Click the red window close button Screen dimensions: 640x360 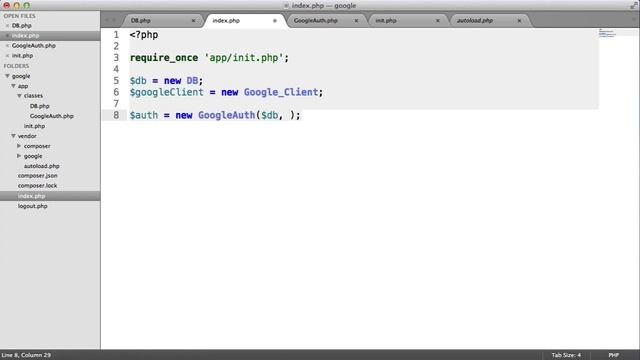pyautogui.click(x=7, y=5)
